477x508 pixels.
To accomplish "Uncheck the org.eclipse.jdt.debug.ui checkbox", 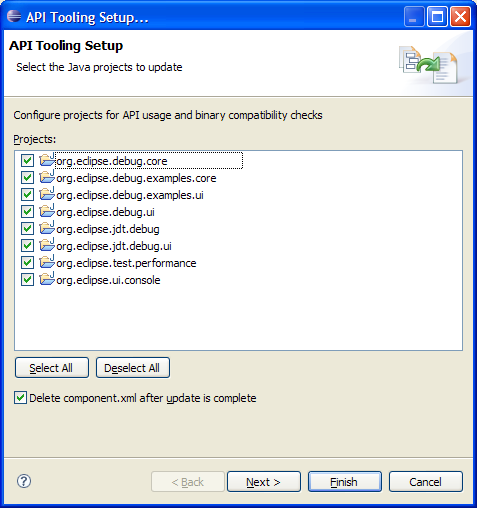I will pyautogui.click(x=27, y=246).
